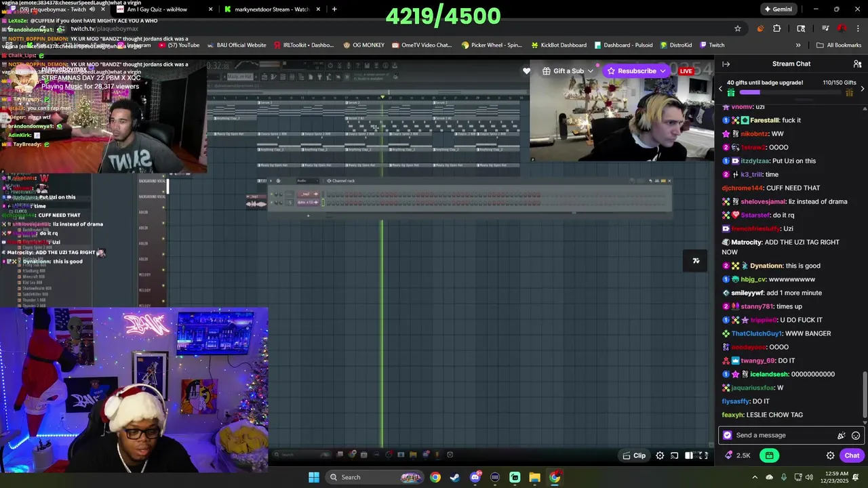Screen dimensions: 868x488
Task: Open the All Bookmarks folder
Action: [839, 45]
